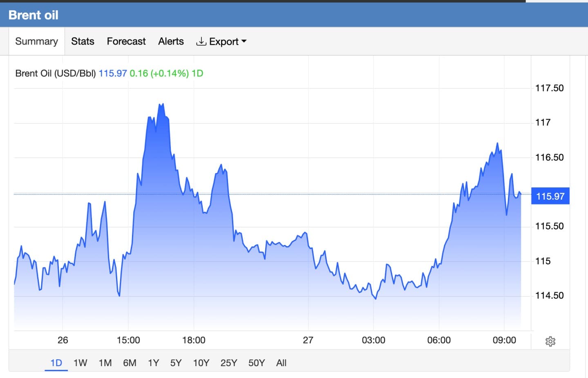The image size is (588, 378).
Task: Go to the Summary tab
Action: click(37, 41)
